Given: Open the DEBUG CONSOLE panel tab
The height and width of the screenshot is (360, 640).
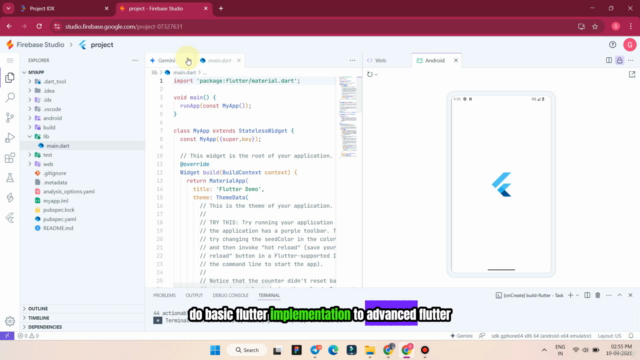Looking at the screenshot, I should (231, 295).
